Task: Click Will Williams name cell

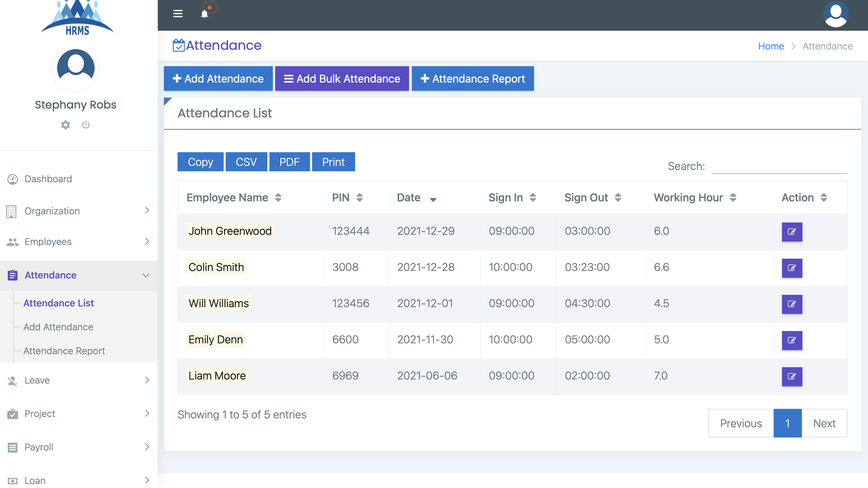Action: coord(219,303)
